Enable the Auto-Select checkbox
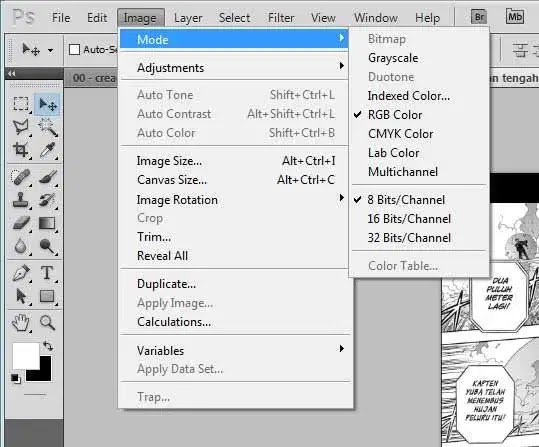 [74, 50]
